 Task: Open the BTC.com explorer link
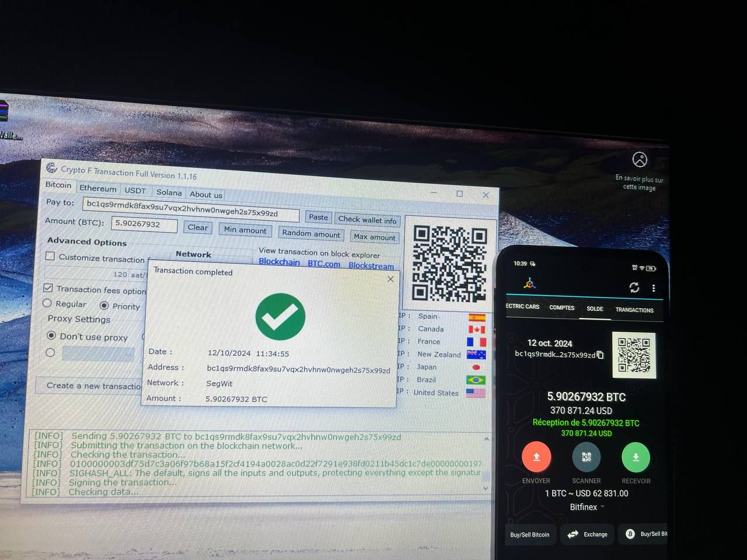coord(324,264)
